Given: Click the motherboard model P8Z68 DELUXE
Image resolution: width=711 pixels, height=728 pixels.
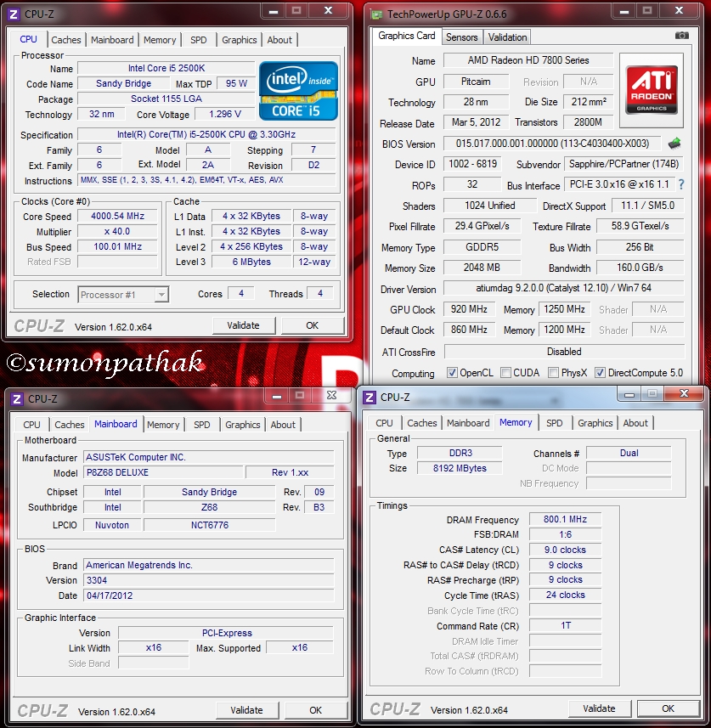Looking at the screenshot, I should click(x=163, y=472).
